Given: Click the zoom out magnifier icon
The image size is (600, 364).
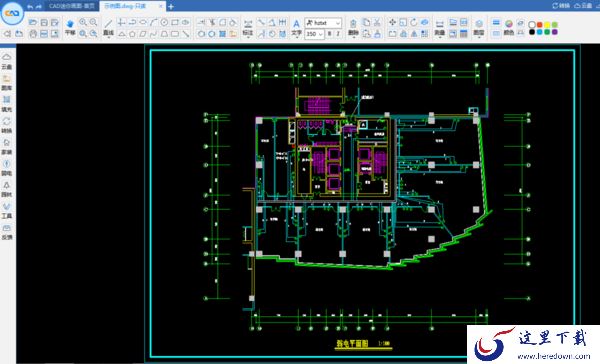Looking at the screenshot, I should [x=93, y=23].
